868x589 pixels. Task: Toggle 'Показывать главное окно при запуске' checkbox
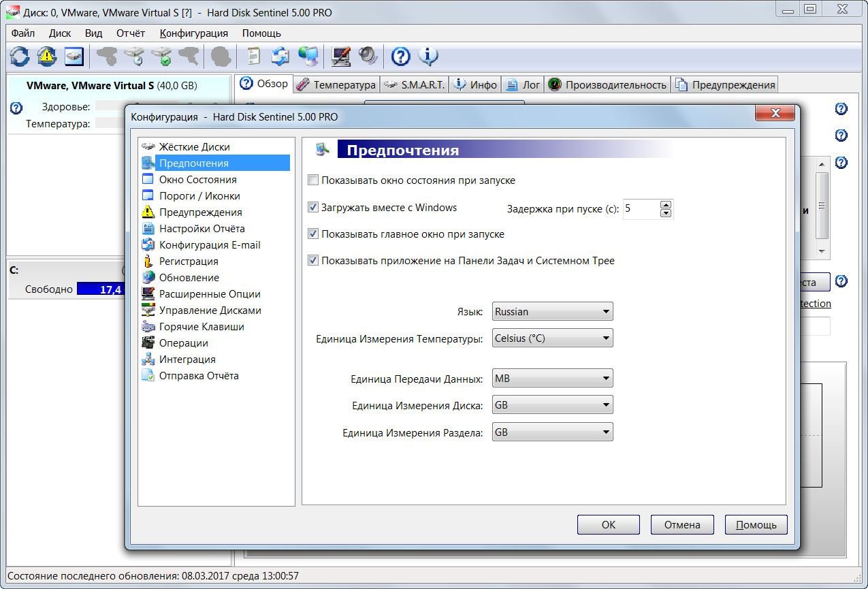[x=313, y=234]
